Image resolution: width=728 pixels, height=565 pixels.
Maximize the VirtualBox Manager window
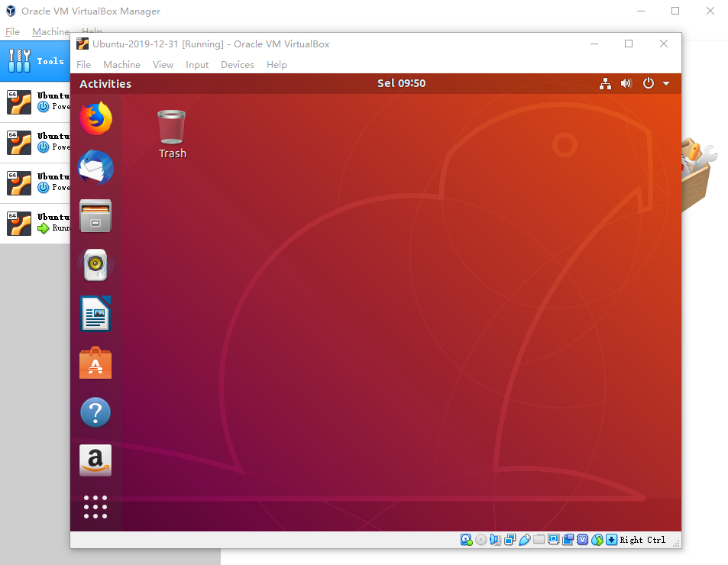click(x=675, y=11)
